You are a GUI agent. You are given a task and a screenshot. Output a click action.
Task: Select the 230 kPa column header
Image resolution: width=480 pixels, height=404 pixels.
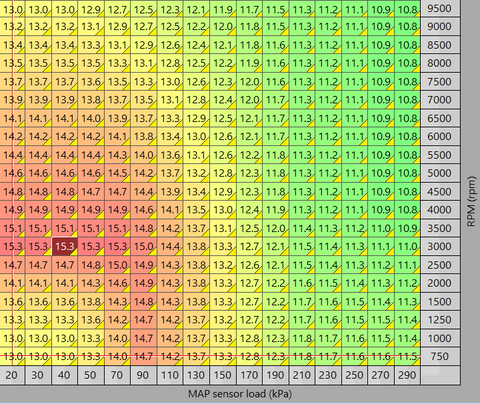tap(328, 375)
